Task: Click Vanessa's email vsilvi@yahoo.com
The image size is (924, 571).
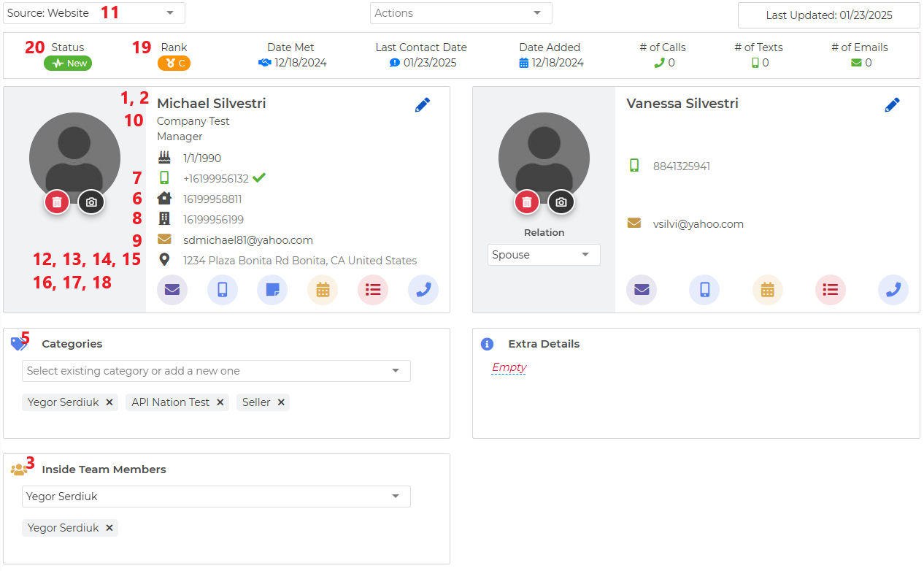Action: [x=698, y=224]
